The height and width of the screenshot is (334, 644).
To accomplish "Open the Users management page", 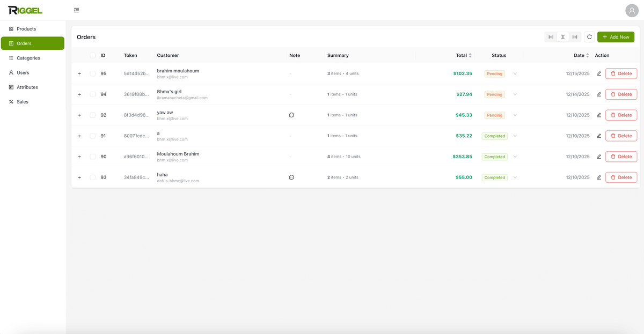I will 21,72.
